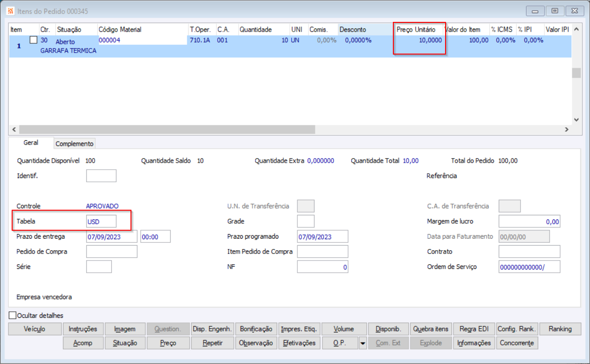Viewport: 590px width, 364px height.
Task: Tick the checkbox on item row 1
Action: coord(34,40)
